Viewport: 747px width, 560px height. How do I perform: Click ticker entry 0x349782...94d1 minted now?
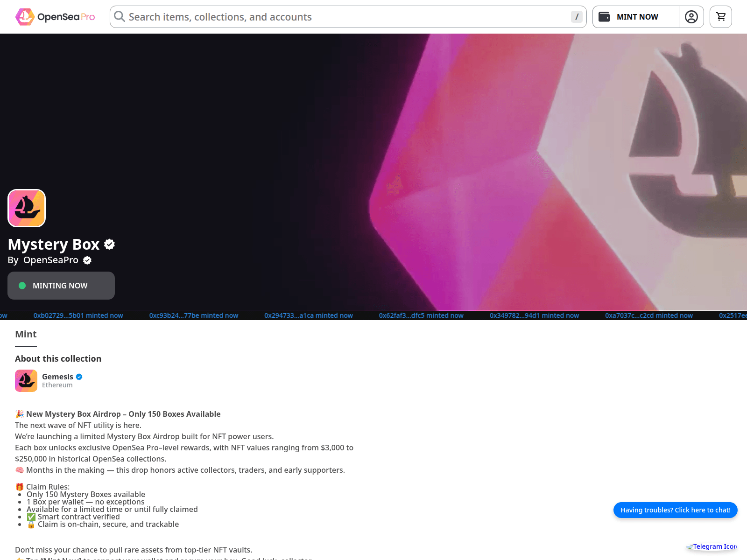click(534, 315)
